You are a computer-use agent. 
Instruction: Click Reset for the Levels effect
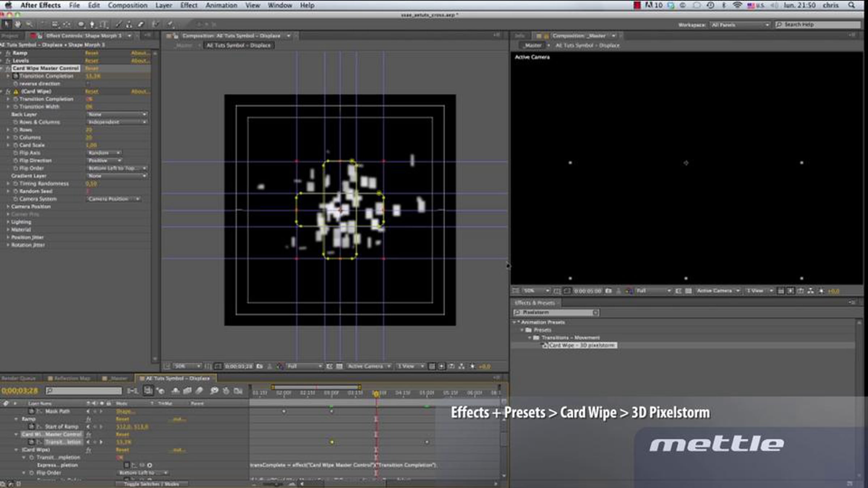point(92,61)
